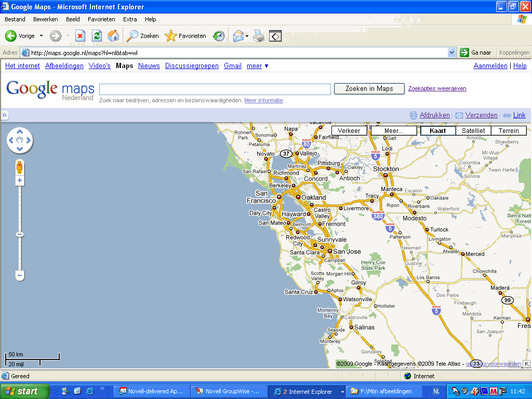Open Vorige back history dropdown arrow
Screen dimensions: 532x399
pos(42,36)
